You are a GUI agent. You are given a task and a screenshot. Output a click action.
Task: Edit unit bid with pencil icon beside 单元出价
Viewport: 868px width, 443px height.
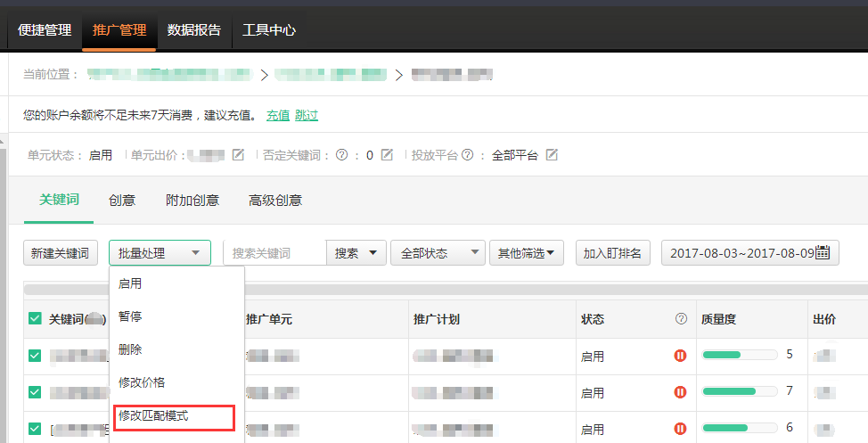coord(238,155)
